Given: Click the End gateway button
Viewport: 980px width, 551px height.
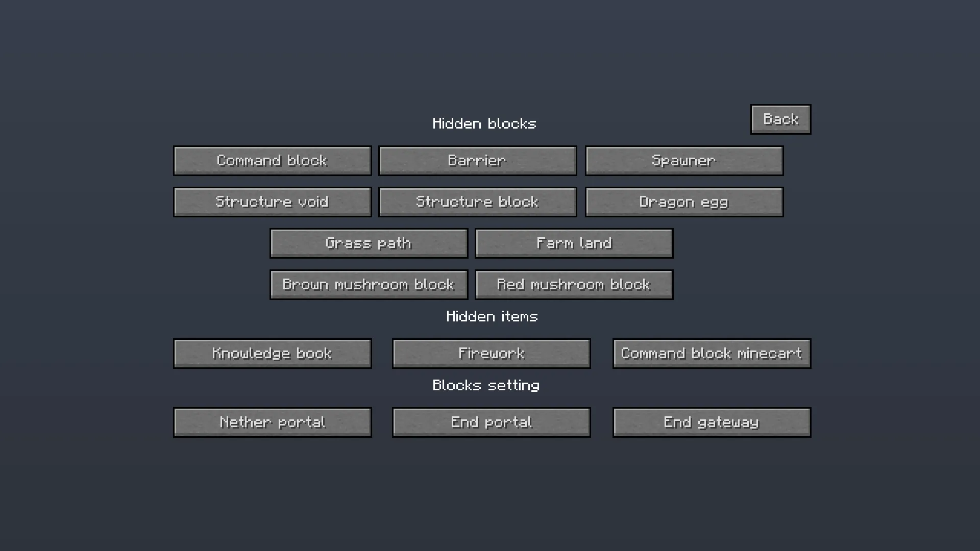Looking at the screenshot, I should 712,422.
